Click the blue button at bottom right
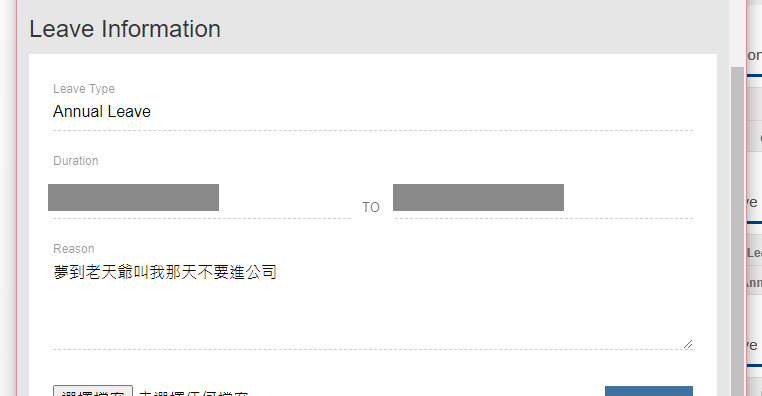 (649, 392)
